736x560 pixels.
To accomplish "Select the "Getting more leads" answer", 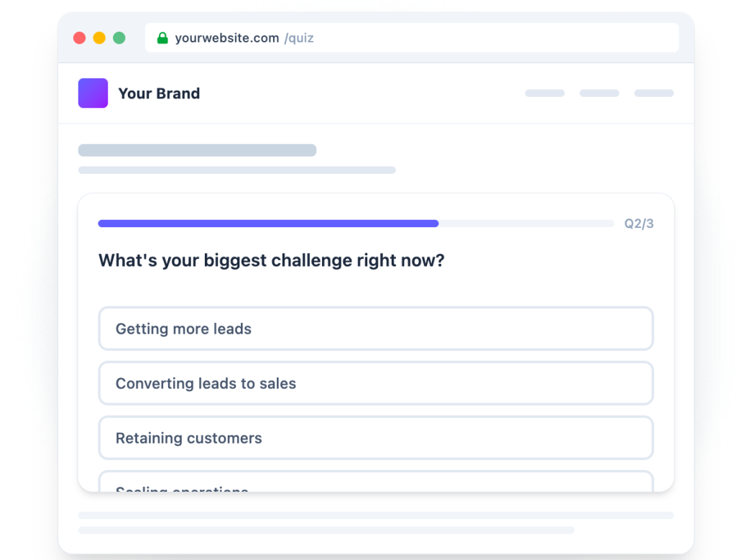I will 376,329.
